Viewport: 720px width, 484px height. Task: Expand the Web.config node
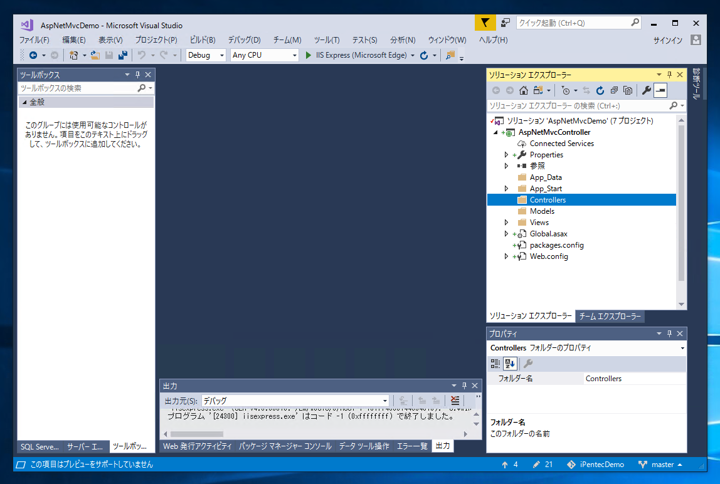pyautogui.click(x=506, y=256)
